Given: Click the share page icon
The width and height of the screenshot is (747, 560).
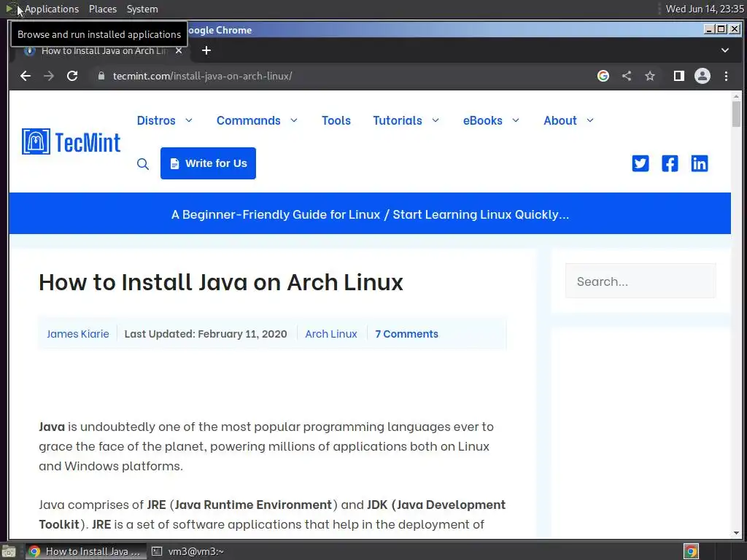Looking at the screenshot, I should (x=627, y=76).
